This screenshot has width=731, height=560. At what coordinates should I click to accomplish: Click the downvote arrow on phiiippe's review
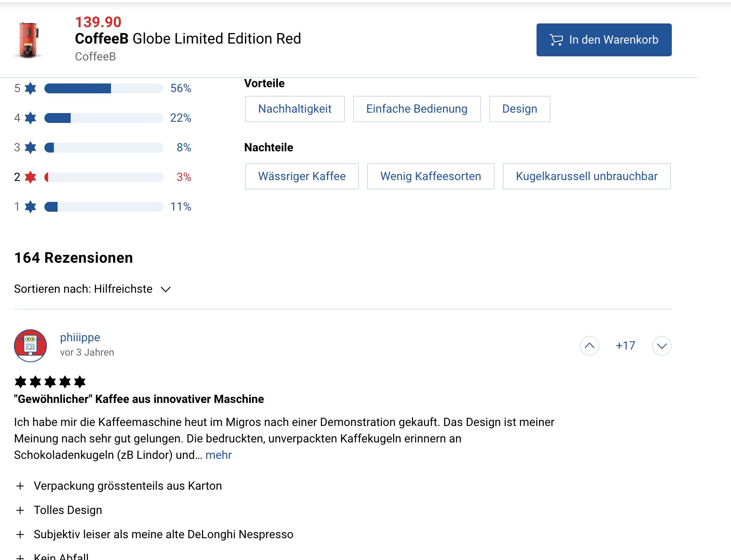click(x=662, y=346)
